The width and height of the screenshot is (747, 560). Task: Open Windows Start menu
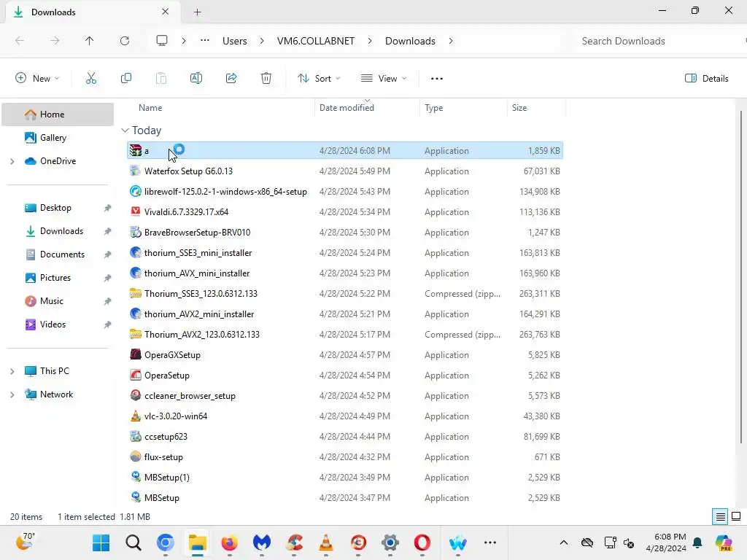tap(101, 542)
